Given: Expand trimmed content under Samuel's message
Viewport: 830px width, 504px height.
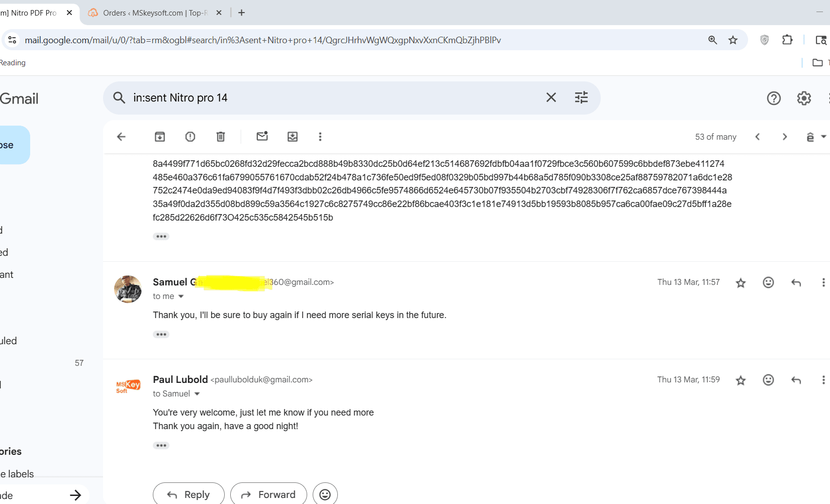Looking at the screenshot, I should tap(161, 335).
